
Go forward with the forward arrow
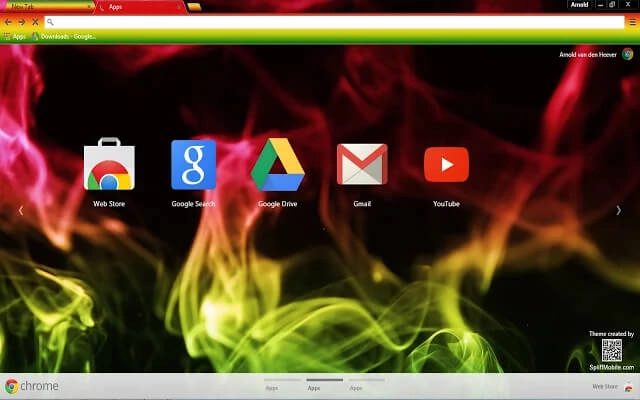[x=22, y=22]
